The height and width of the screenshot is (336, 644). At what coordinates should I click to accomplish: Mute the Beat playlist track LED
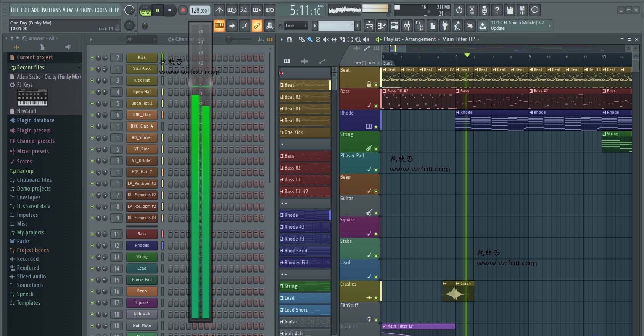[376, 85]
